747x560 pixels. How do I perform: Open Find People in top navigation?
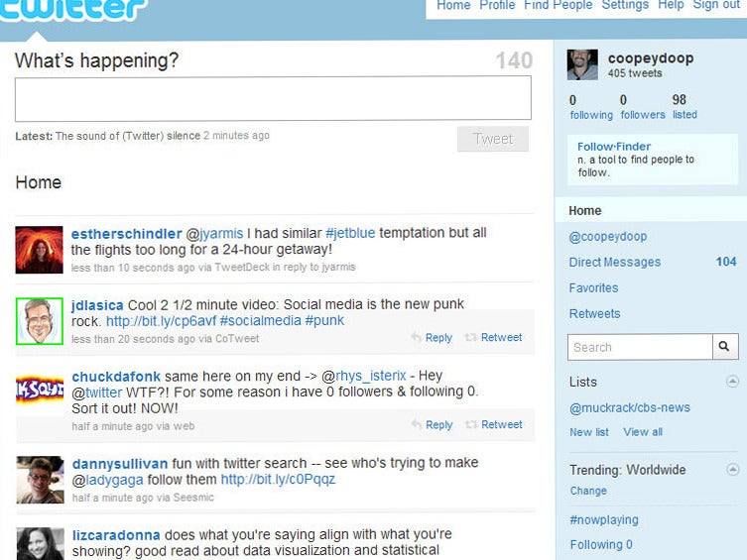click(559, 5)
